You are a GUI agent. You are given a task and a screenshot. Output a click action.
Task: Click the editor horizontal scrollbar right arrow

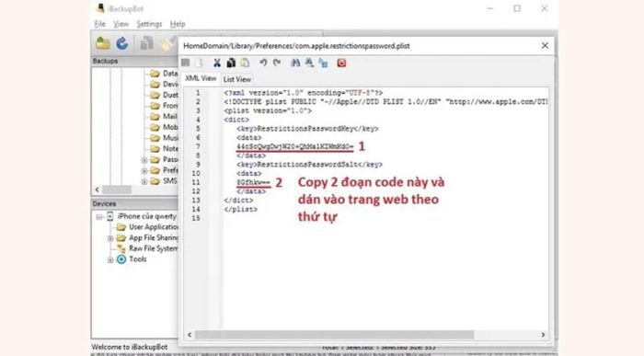click(543, 335)
